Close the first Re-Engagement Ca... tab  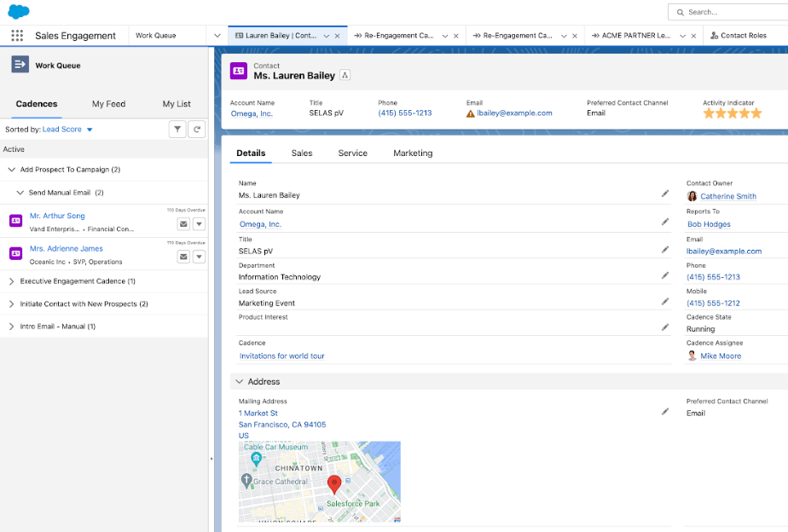pyautogui.click(x=455, y=36)
